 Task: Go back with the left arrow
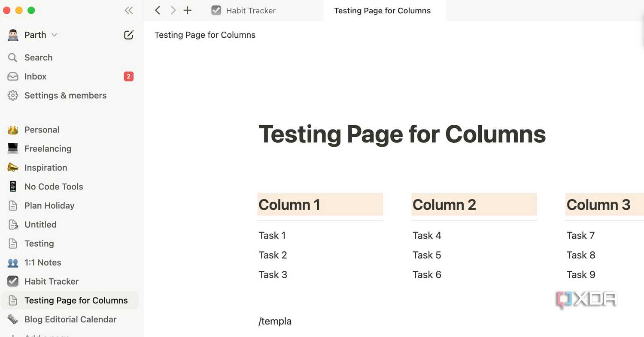pos(158,10)
